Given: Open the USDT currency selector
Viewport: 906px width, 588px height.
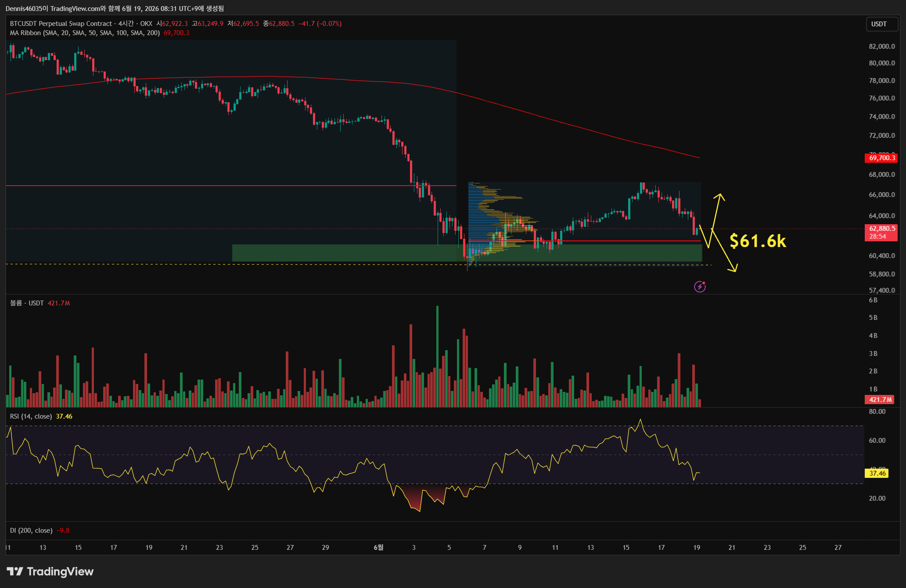Looking at the screenshot, I should click(x=881, y=24).
